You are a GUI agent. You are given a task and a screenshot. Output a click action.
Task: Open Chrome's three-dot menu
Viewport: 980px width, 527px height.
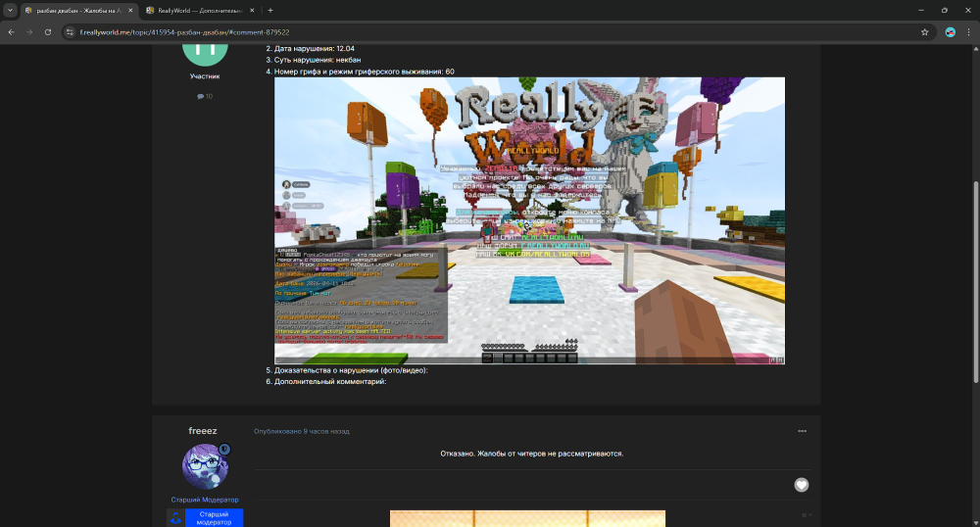click(x=968, y=31)
